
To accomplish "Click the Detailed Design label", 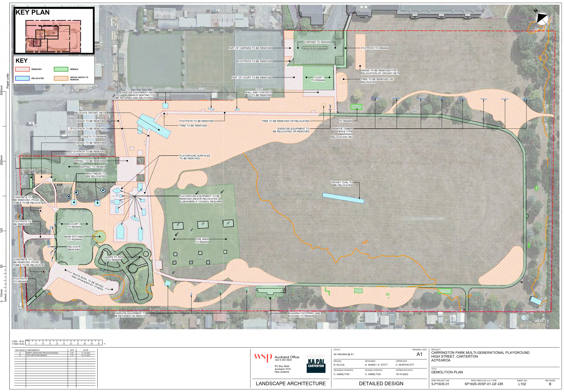I will coord(381,384).
